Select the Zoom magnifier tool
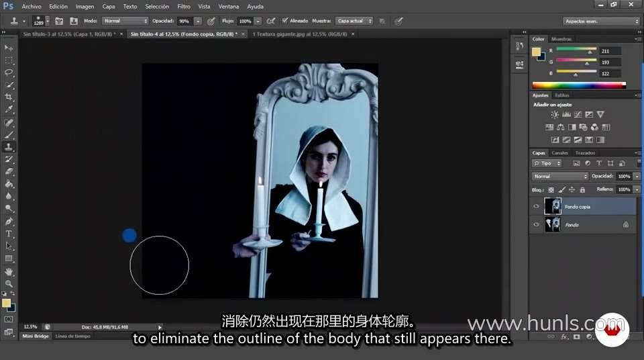644x360 pixels. pyautogui.click(x=9, y=284)
